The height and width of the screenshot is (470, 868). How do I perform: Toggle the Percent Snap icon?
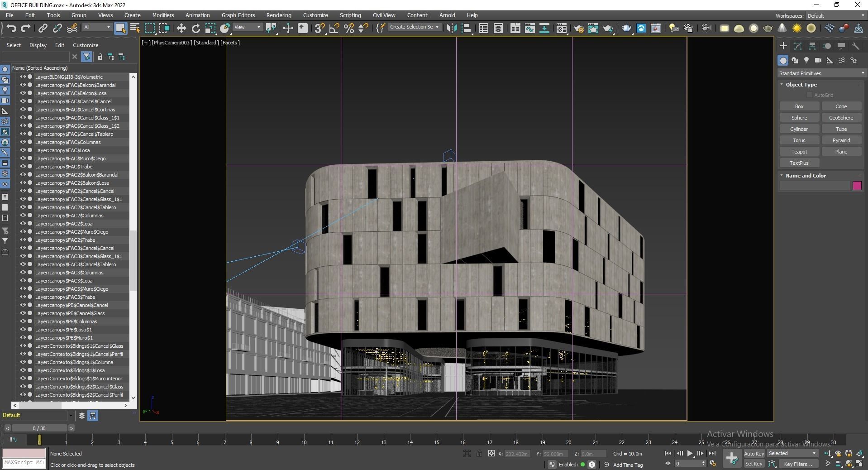coord(348,28)
